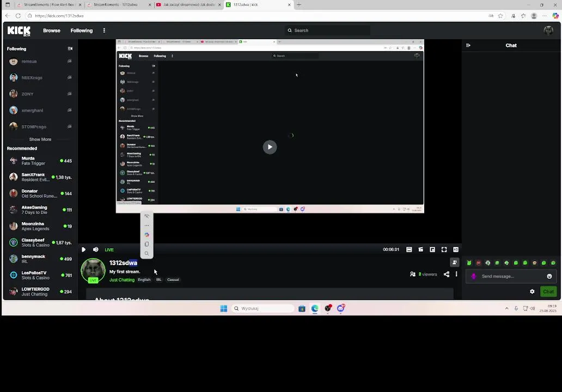
Task: Open xmerghani's channel in the sidebar
Action: pyautogui.click(x=39, y=111)
